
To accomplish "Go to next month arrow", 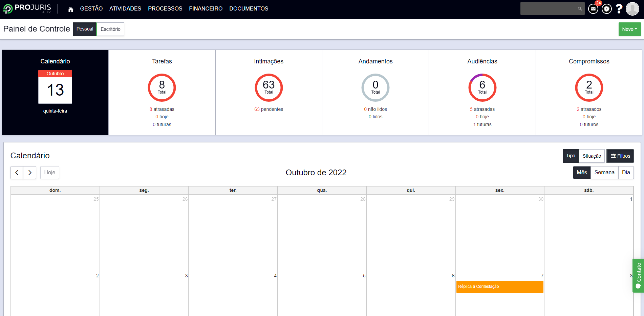I will [x=30, y=173].
